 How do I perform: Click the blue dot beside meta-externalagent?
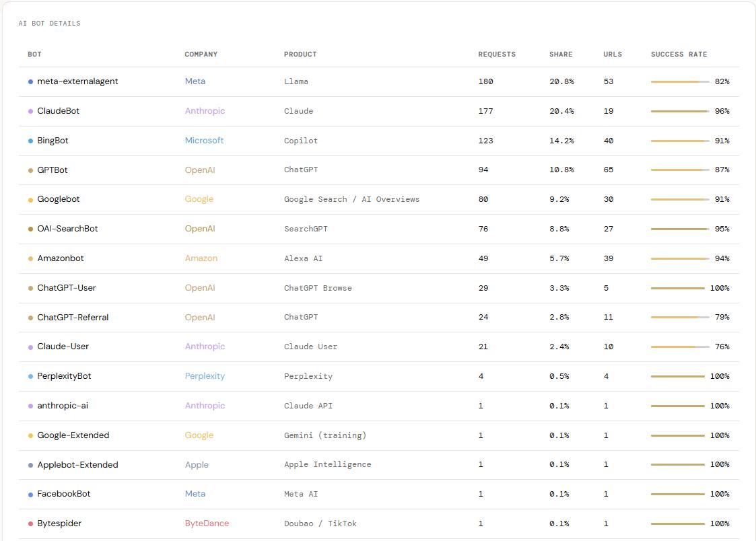[30, 82]
